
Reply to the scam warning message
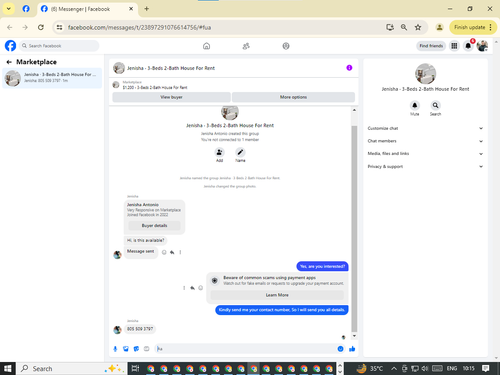click(x=192, y=288)
